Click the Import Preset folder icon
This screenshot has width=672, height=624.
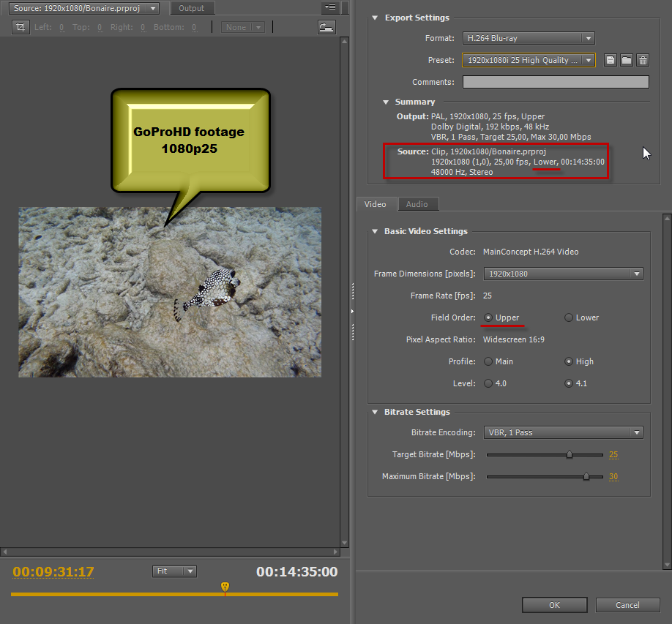[x=626, y=60]
